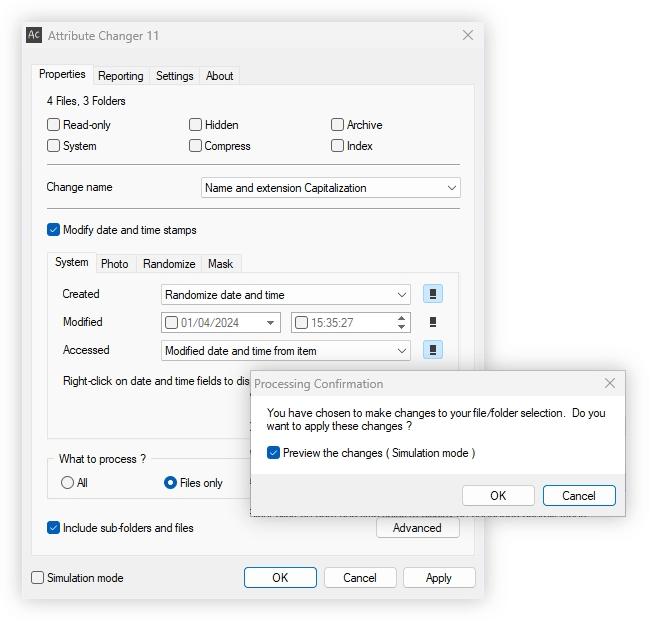
Task: Close the Attribute Changer 11 window
Action: 467,35
